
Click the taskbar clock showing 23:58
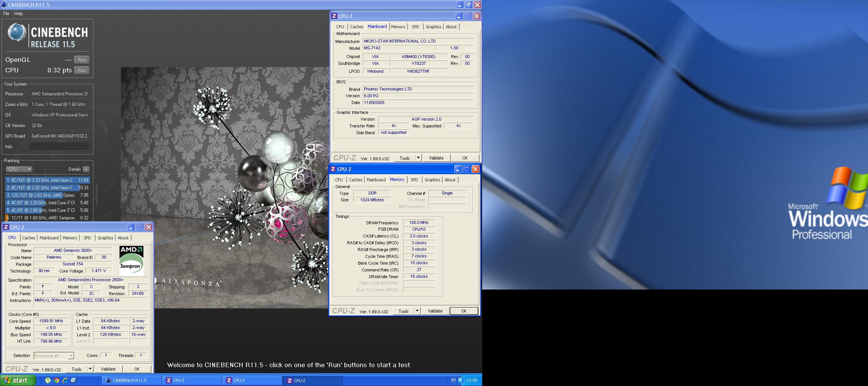[x=472, y=380]
